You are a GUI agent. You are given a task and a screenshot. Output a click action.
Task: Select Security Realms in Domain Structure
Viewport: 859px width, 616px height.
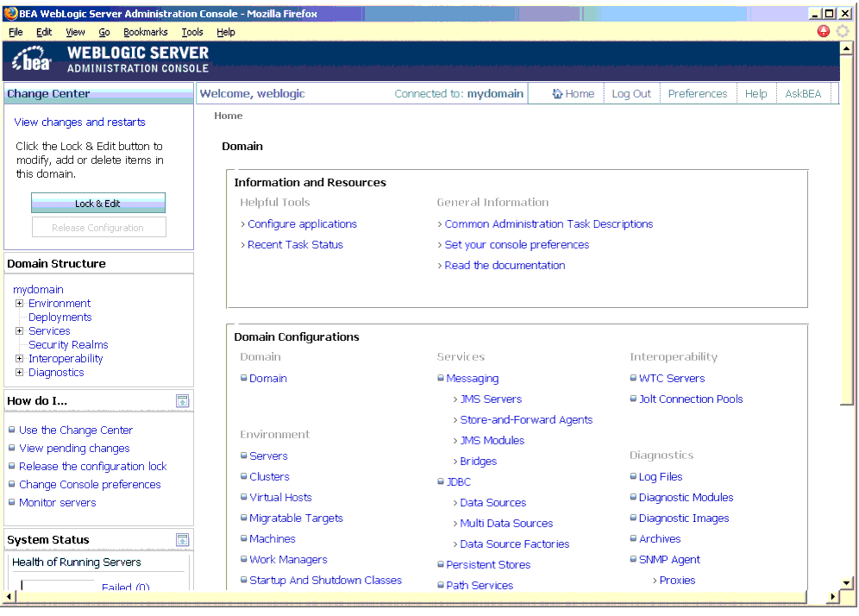[68, 344]
